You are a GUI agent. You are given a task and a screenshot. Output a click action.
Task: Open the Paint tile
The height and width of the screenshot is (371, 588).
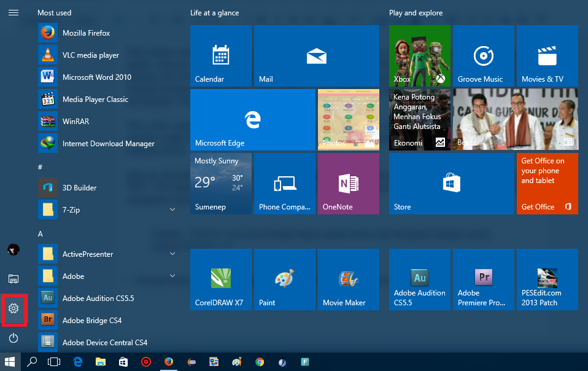pyautogui.click(x=285, y=279)
